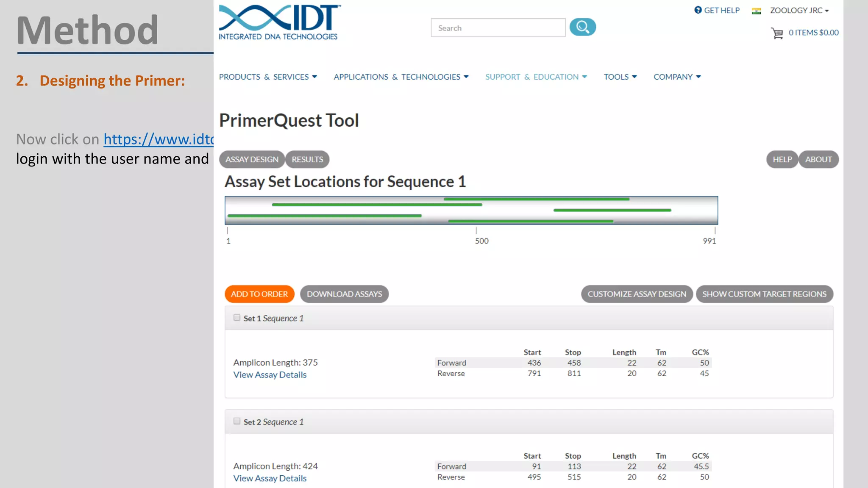Expand Support & Education menu
The image size is (868, 488).
536,77
